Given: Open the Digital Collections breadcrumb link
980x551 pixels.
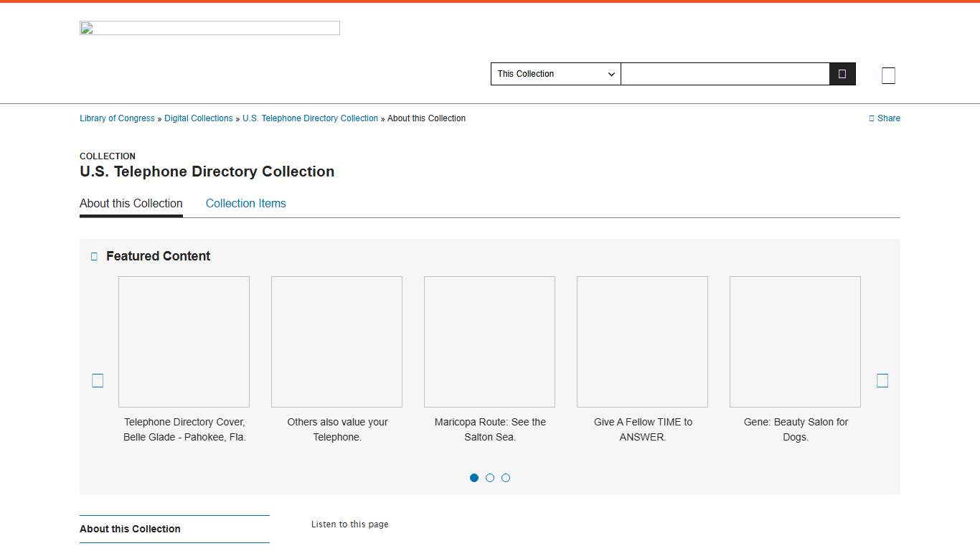Looking at the screenshot, I should (x=198, y=118).
